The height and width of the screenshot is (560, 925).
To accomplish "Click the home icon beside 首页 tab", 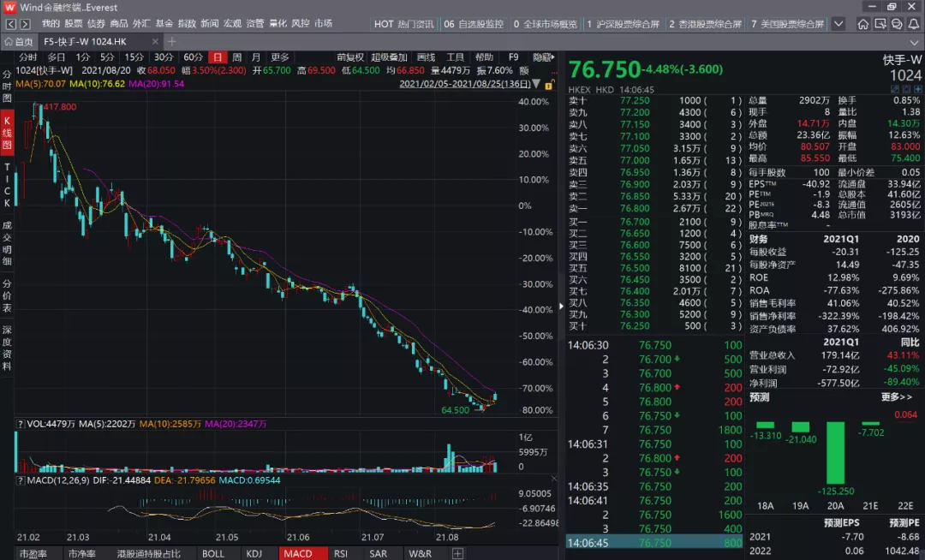I will point(9,41).
